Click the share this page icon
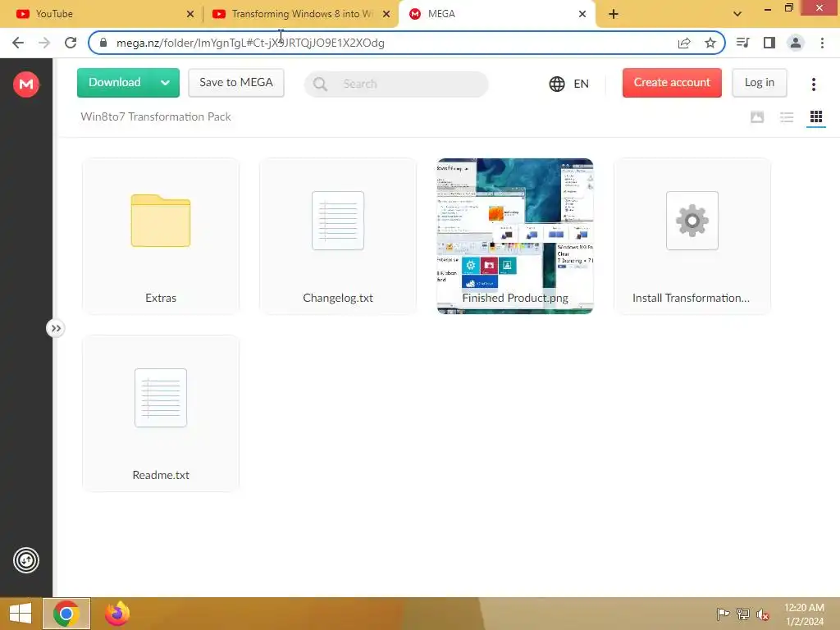This screenshot has width=840, height=630. point(684,43)
